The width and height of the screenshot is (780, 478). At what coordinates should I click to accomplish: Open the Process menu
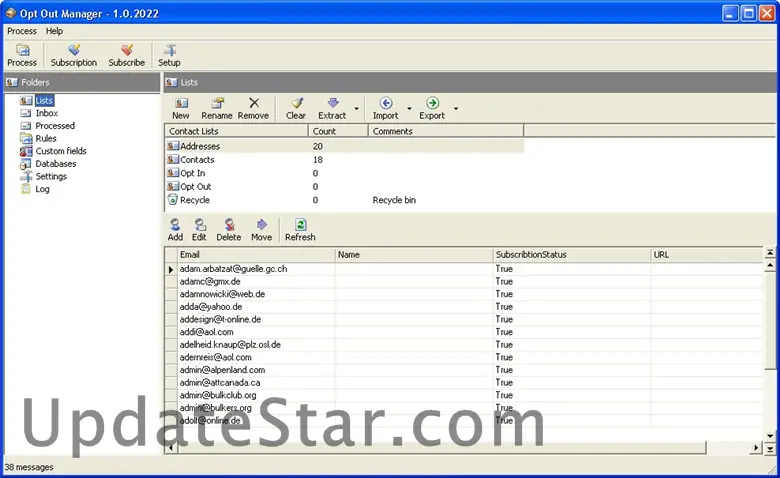point(22,31)
